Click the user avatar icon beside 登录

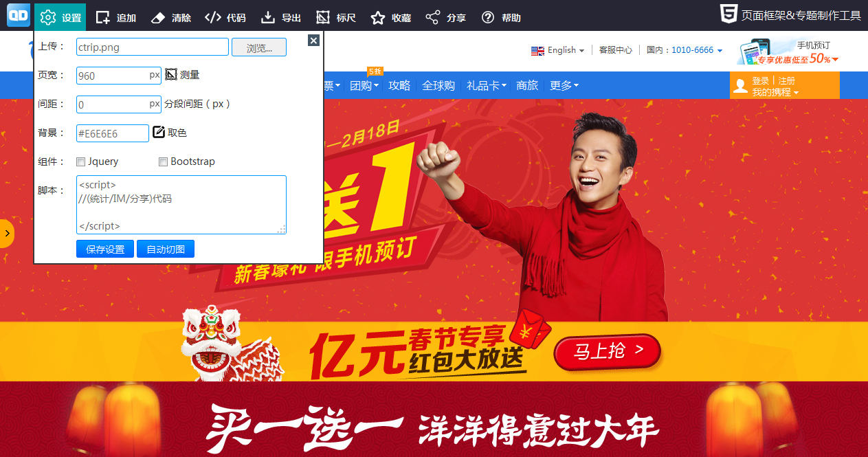740,86
